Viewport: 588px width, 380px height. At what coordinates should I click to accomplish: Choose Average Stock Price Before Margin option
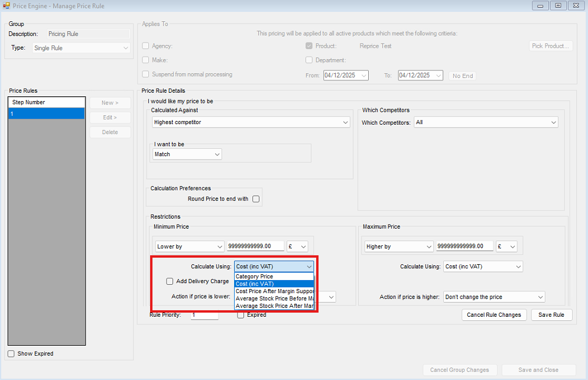pyautogui.click(x=274, y=298)
